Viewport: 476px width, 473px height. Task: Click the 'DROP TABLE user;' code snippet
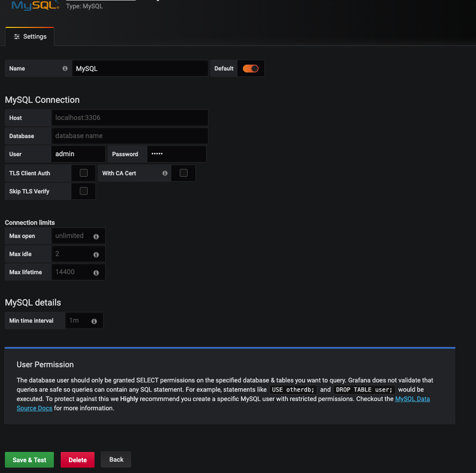point(364,389)
